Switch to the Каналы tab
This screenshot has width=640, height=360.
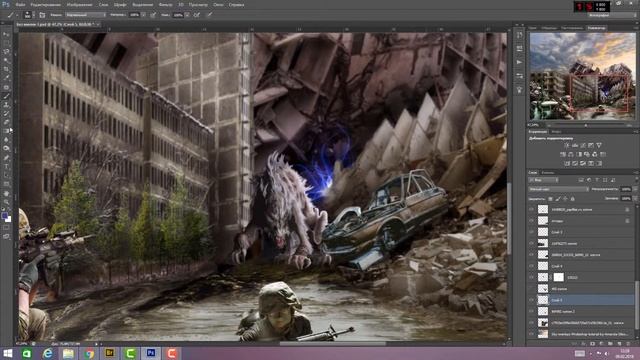547,173
